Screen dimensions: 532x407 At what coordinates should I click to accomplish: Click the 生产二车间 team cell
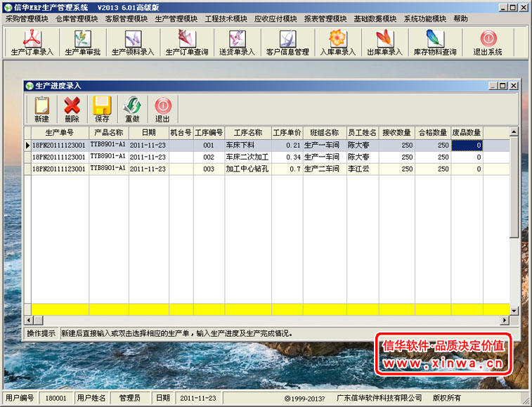point(325,169)
